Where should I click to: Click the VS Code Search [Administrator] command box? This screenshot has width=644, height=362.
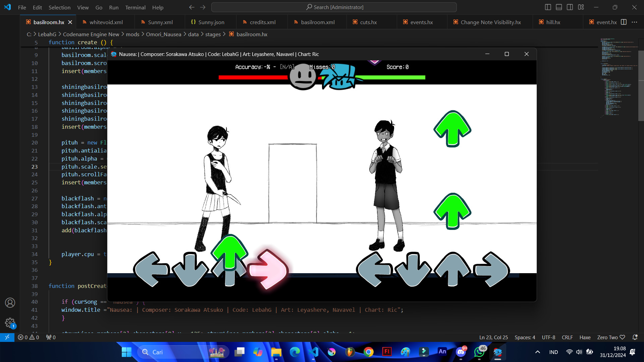click(x=334, y=7)
